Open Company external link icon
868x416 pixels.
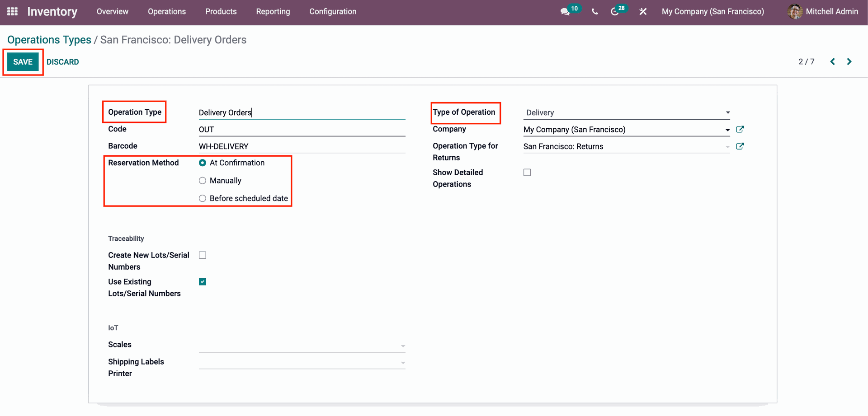740,130
